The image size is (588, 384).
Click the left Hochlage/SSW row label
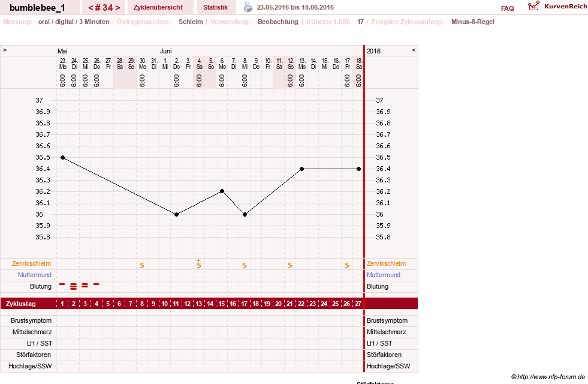coord(30,366)
